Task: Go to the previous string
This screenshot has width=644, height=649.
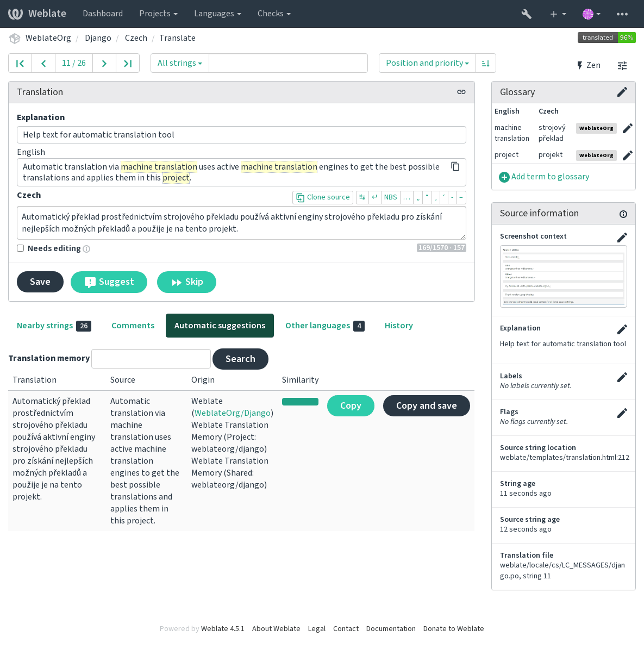Action: 43,64
